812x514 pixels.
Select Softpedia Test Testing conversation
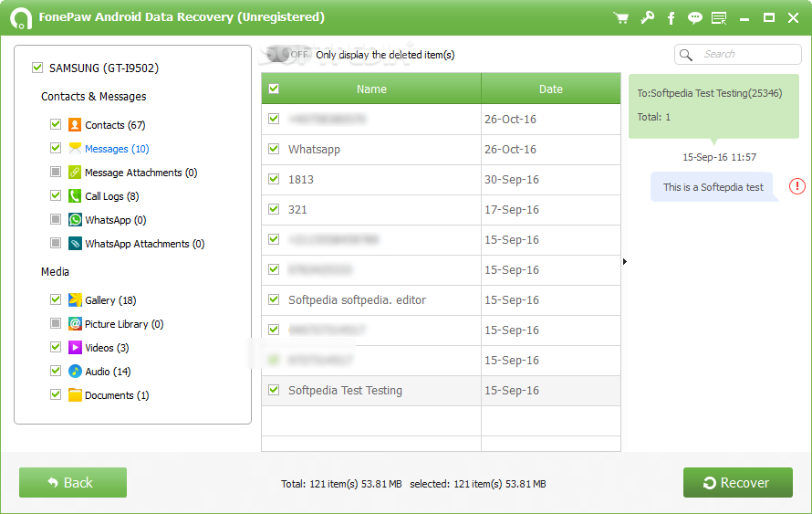pyautogui.click(x=346, y=390)
